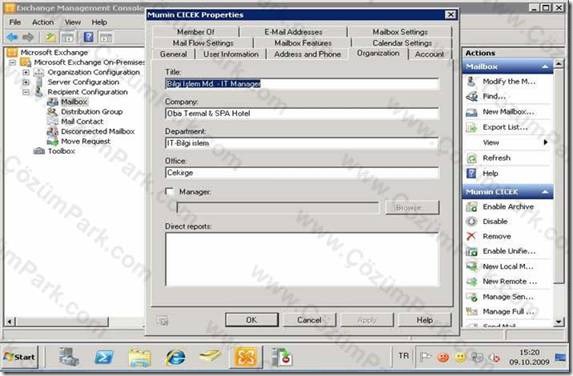Click the Cancel button
573x376 pixels.
tap(309, 320)
